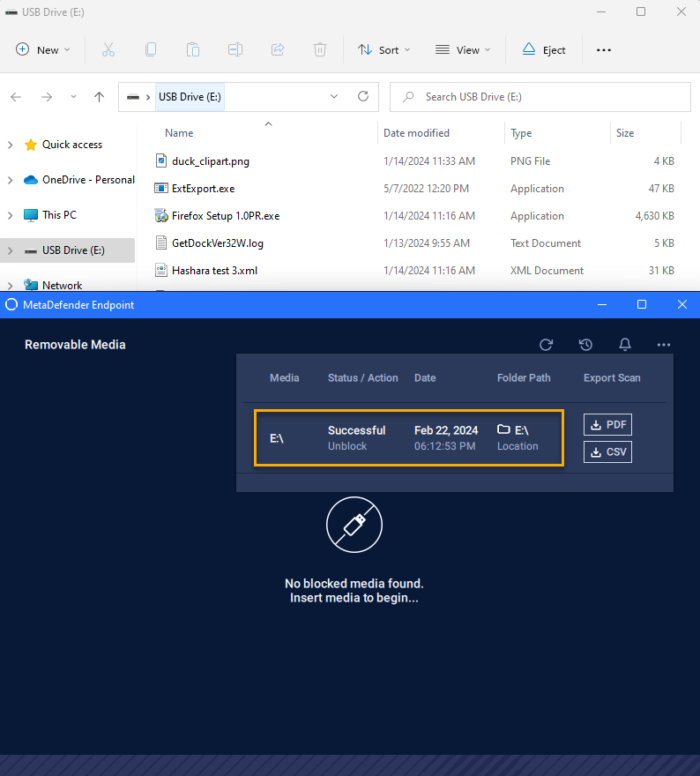The image size is (700, 776).
Task: Click the Successful Unblock status entry
Action: (356, 437)
